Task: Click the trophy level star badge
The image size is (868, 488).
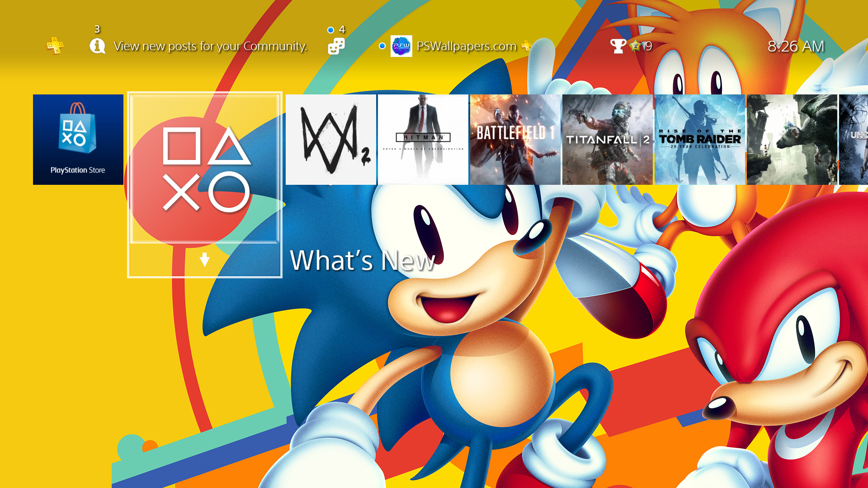Action: pos(635,46)
